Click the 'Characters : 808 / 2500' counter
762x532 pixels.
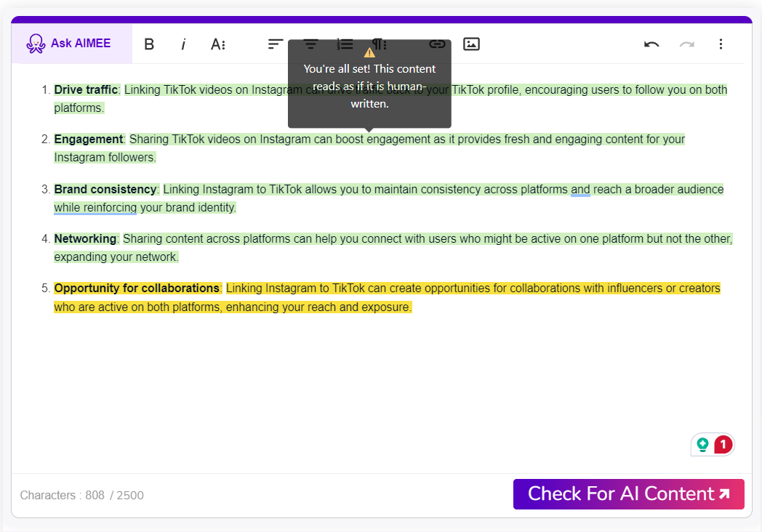(x=81, y=495)
